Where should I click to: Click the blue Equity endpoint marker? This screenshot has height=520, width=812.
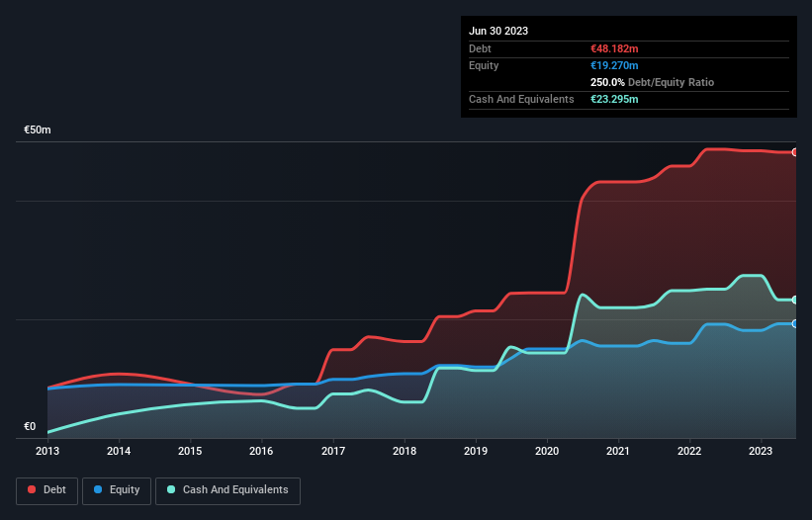pyautogui.click(x=795, y=323)
